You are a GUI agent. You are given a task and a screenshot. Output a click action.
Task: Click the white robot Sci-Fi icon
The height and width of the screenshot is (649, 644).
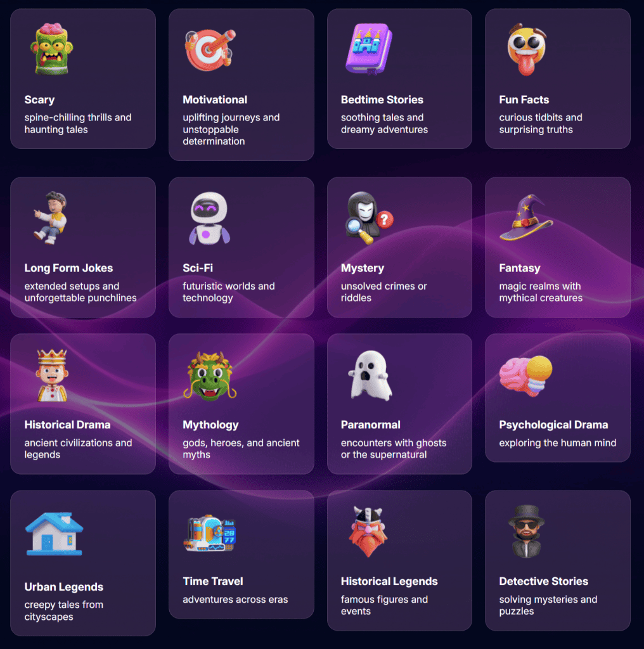pos(209,218)
